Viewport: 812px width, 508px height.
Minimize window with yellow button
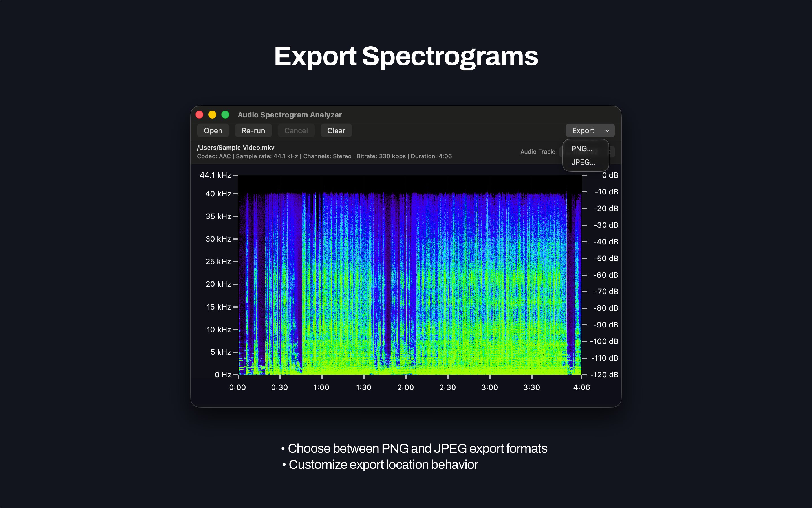click(x=212, y=115)
